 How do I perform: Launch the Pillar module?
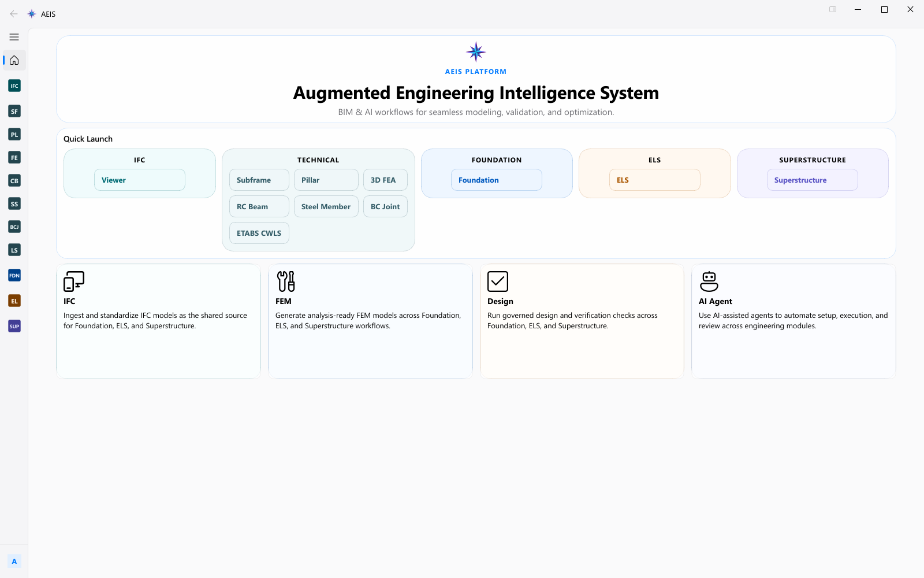tap(326, 180)
